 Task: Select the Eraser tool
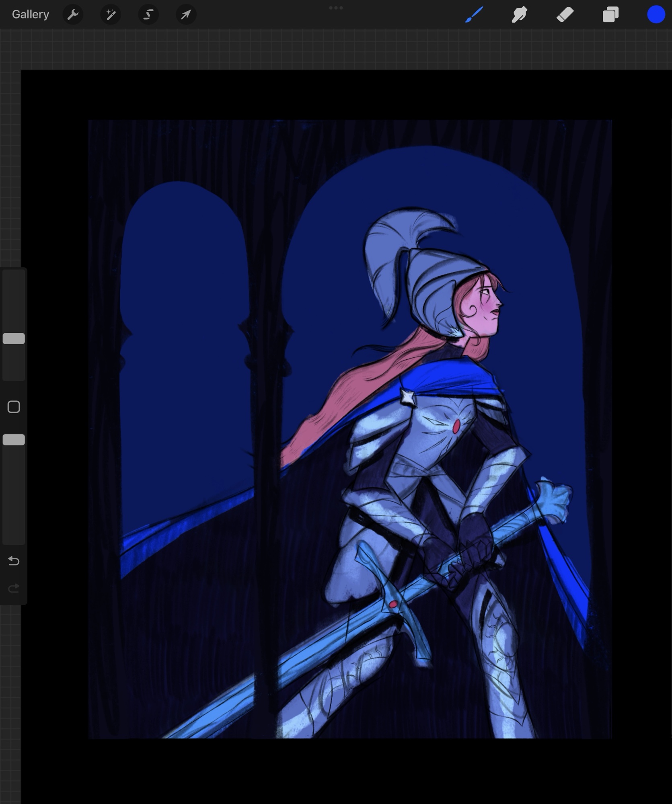click(x=565, y=15)
